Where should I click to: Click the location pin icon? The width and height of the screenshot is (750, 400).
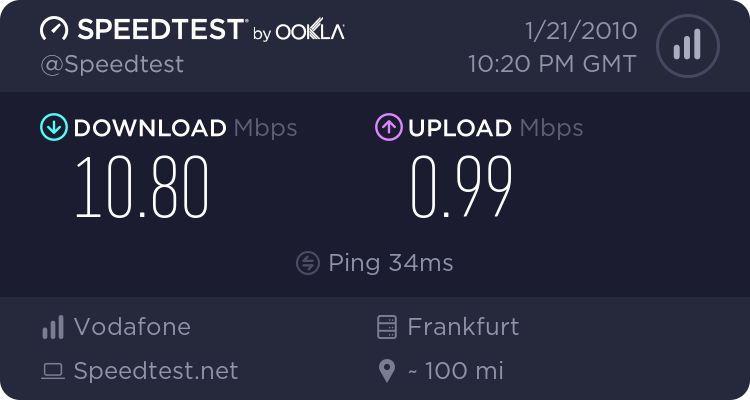tap(388, 372)
